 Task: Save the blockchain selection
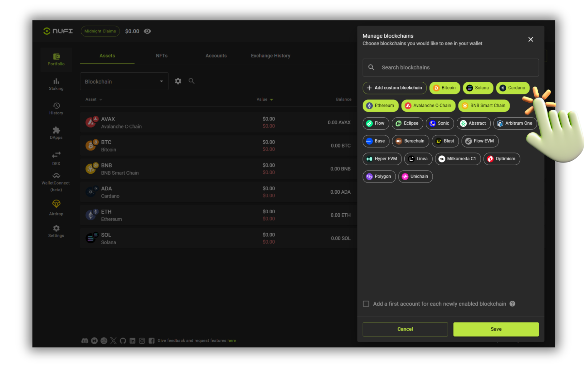point(496,329)
